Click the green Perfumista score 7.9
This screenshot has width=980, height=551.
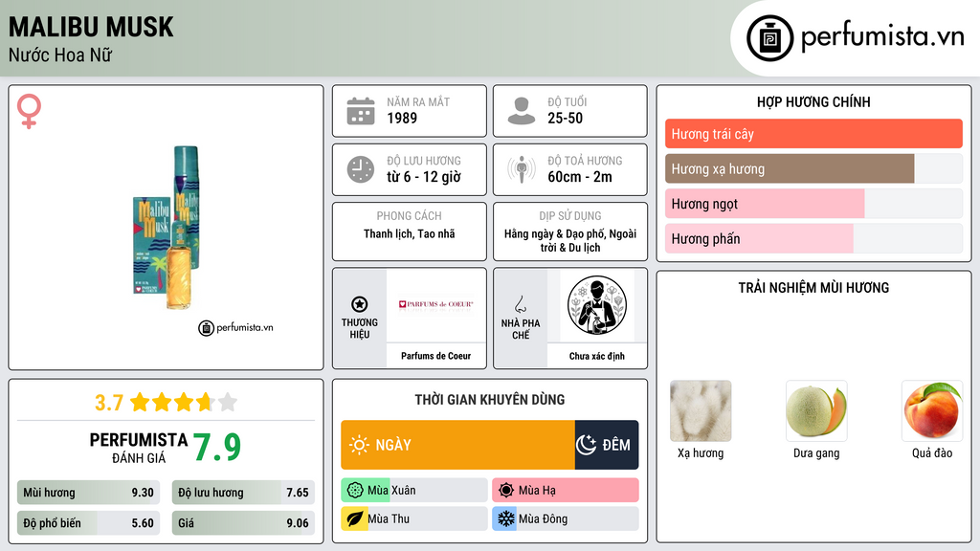pos(217,448)
